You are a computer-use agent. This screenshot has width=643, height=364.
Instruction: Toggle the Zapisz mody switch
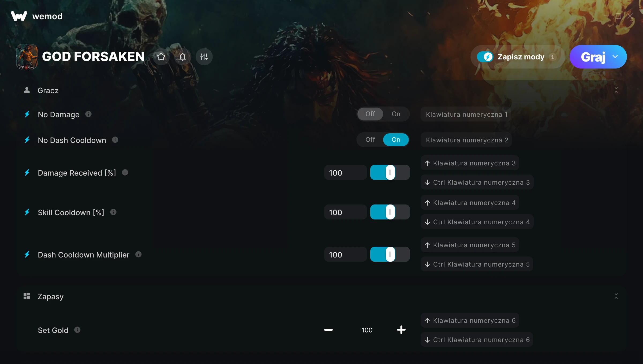coord(485,57)
